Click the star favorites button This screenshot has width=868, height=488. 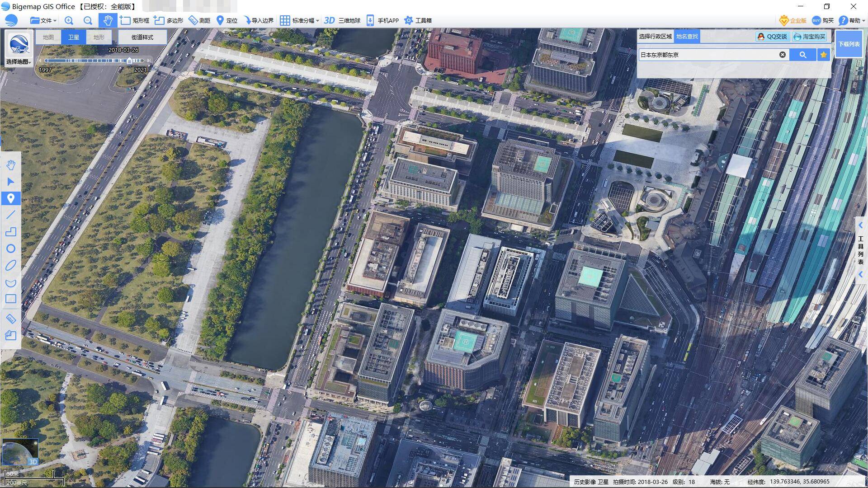[823, 55]
